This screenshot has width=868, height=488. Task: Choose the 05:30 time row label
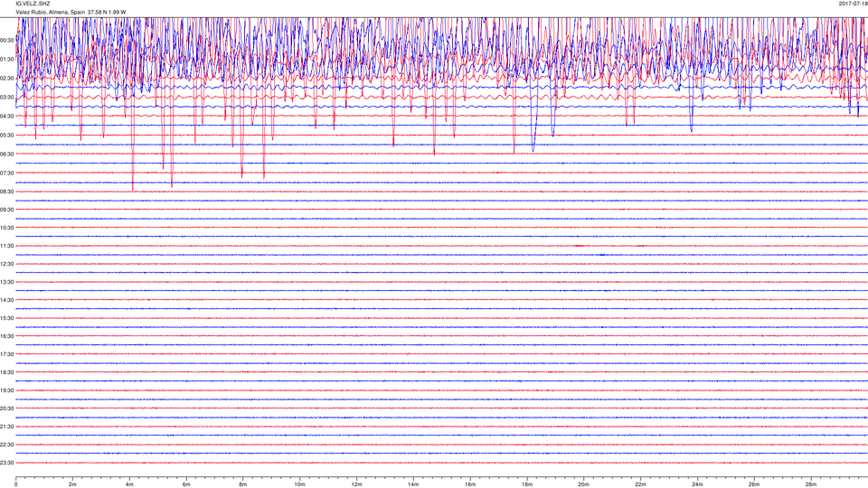(6, 135)
